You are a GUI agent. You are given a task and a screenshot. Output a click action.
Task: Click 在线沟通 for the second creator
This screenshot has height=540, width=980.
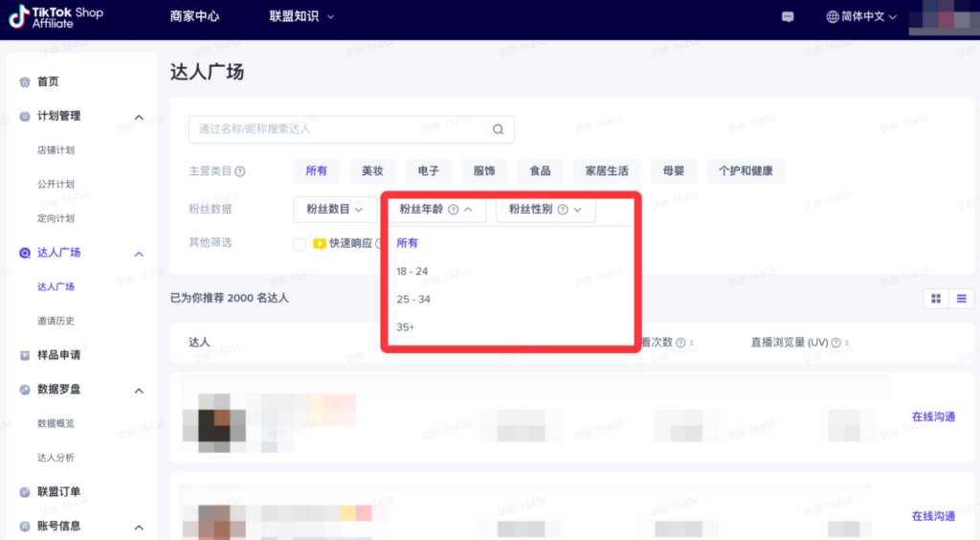coord(933,516)
